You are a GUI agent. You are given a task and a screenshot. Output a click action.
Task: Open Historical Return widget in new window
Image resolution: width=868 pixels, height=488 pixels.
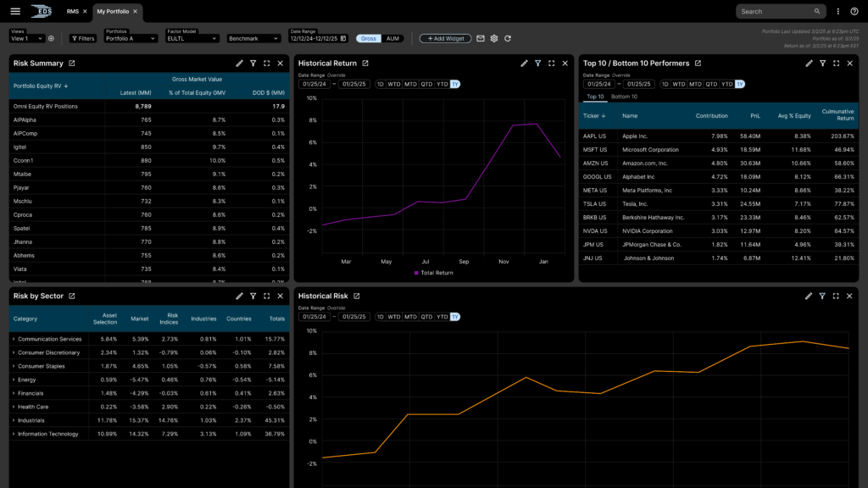click(x=365, y=64)
